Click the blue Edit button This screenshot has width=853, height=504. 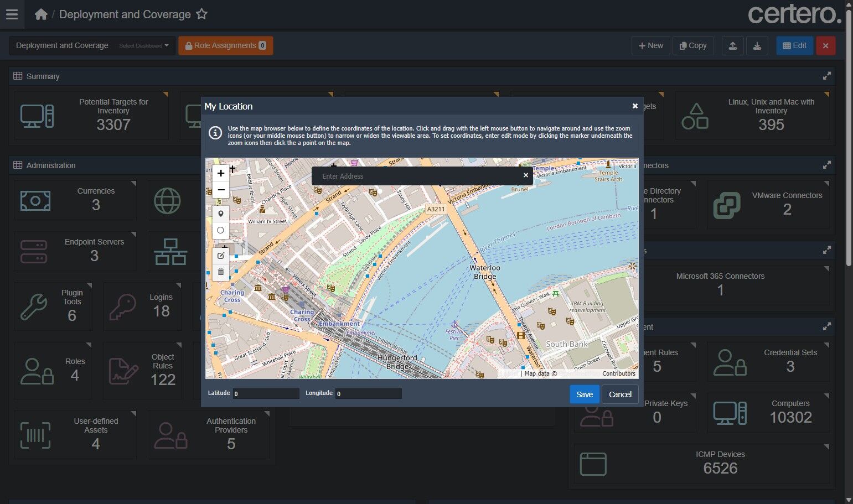tap(794, 45)
